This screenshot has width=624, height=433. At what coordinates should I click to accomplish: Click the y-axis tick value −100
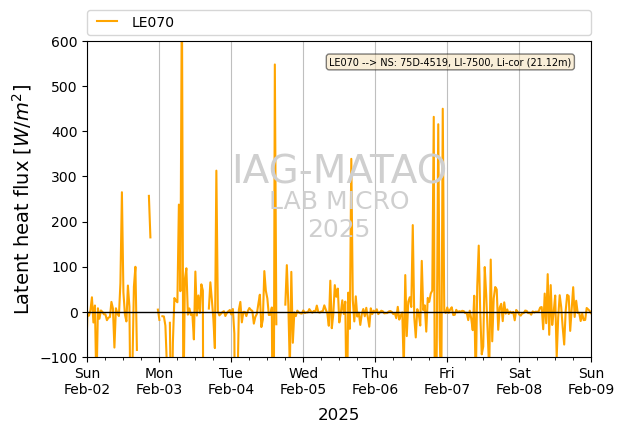click(59, 358)
